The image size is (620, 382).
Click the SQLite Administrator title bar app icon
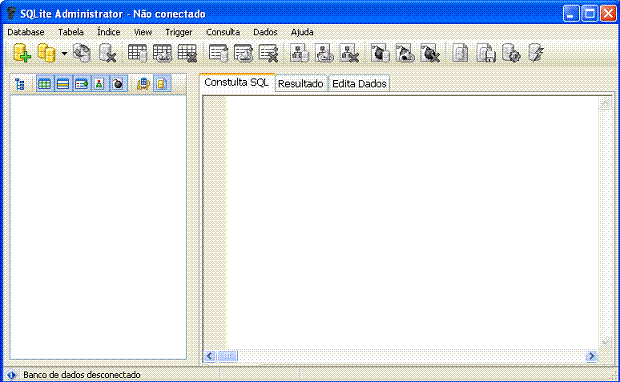pos(11,13)
